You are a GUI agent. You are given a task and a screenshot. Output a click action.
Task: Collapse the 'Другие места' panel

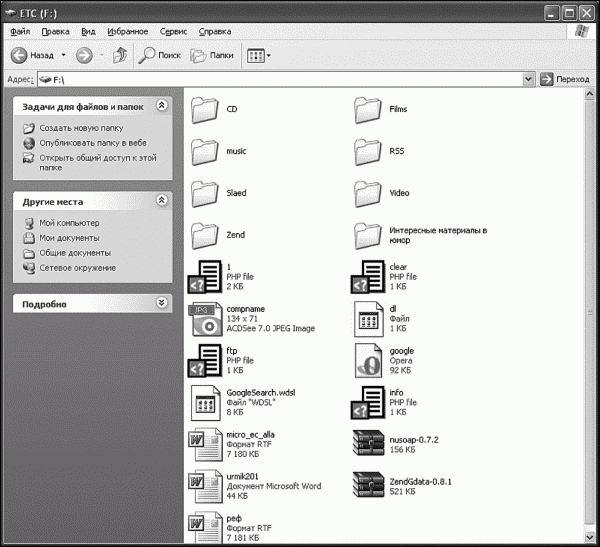(x=162, y=200)
